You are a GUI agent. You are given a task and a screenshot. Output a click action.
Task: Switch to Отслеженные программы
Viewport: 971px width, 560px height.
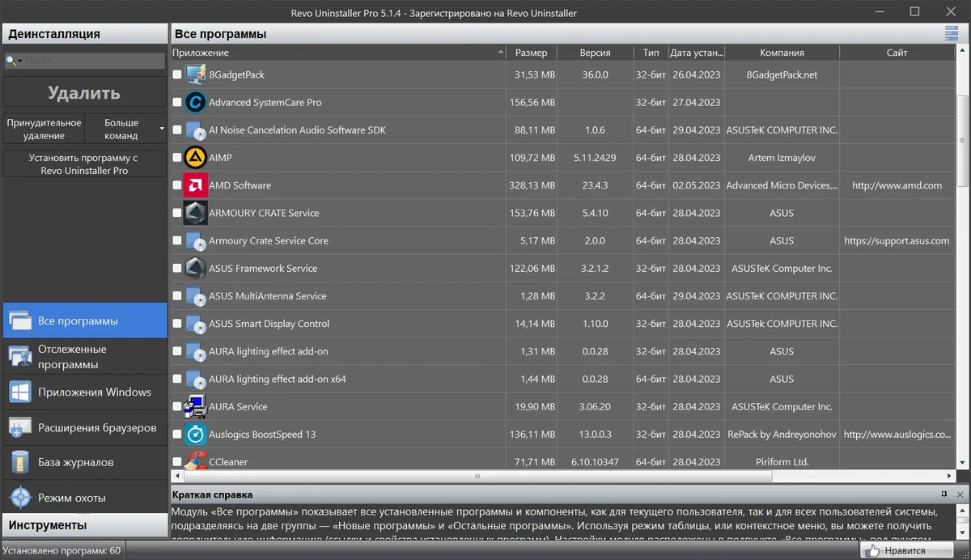85,357
